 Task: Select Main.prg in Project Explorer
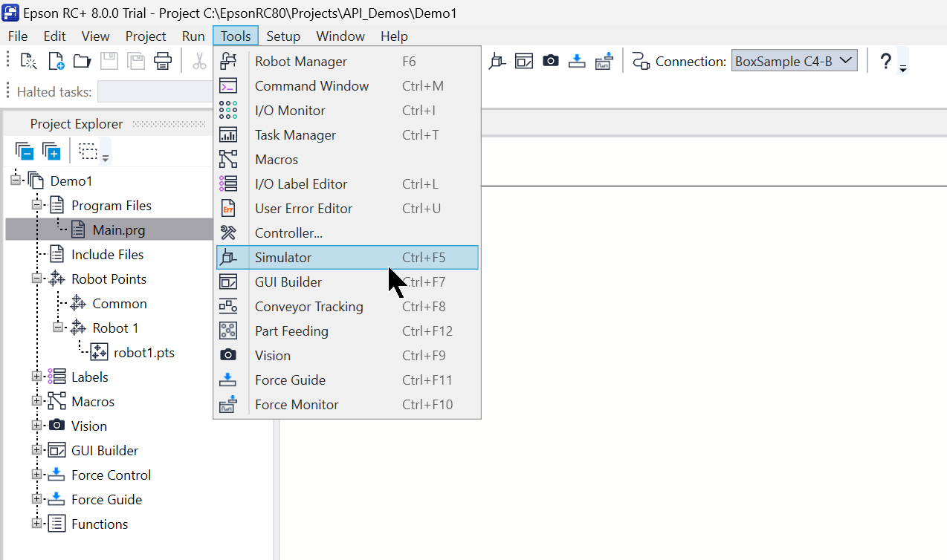click(118, 229)
